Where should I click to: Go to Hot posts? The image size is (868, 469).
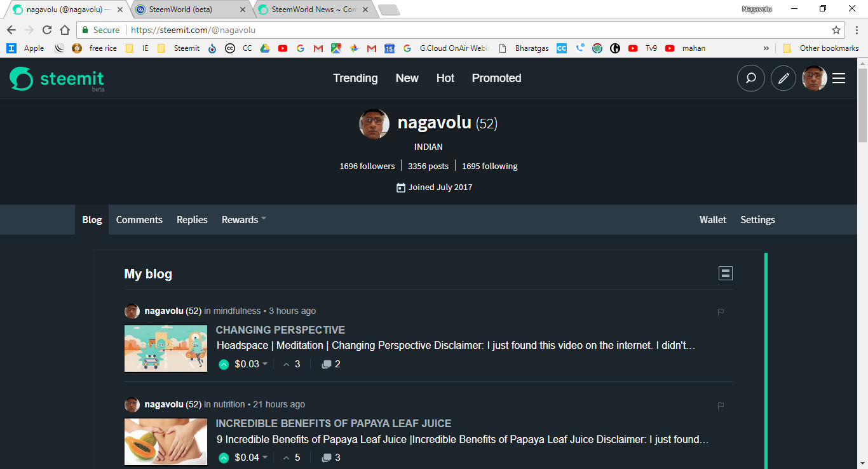click(x=445, y=78)
